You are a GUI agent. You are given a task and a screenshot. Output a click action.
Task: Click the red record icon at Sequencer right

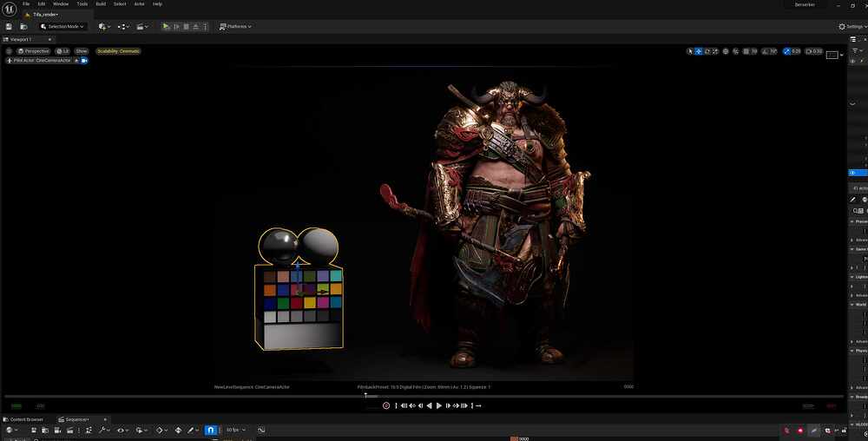click(x=800, y=431)
